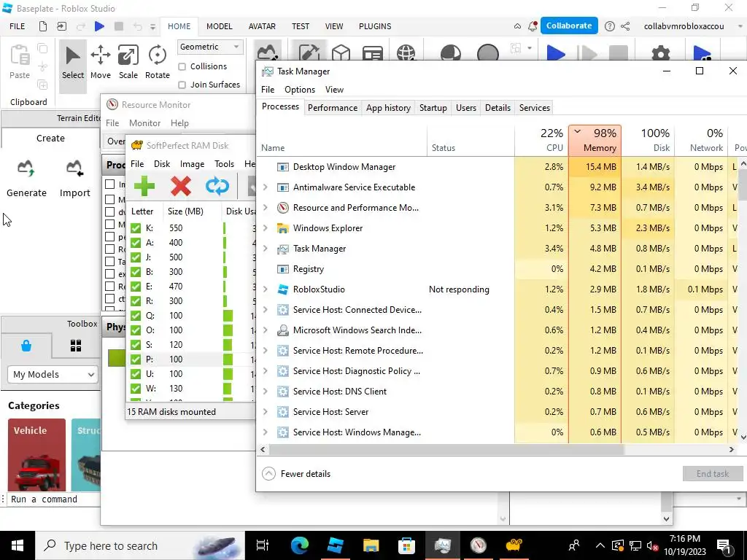Click the SoftPerfect RAM Disk taskbar icon
This screenshot has width=747, height=560.
coord(514,545)
